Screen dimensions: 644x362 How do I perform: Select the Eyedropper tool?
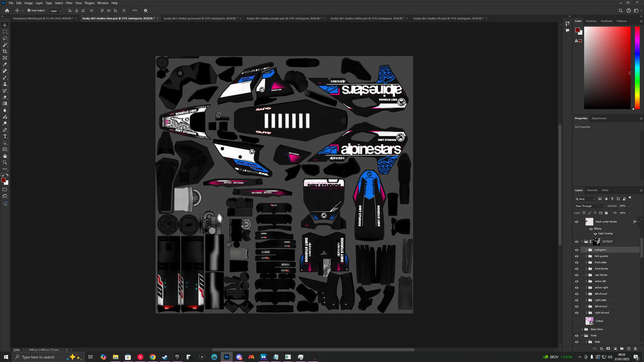(x=5, y=65)
